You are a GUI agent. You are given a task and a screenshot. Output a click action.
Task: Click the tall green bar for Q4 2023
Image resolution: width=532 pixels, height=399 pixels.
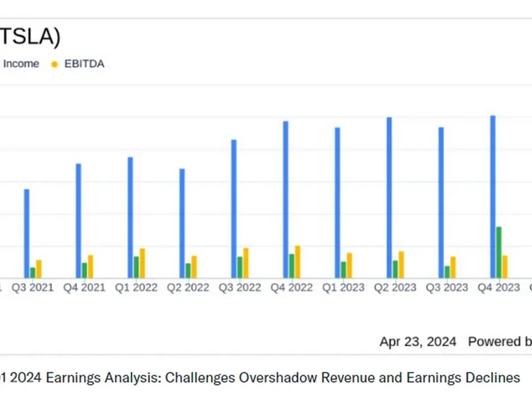499,252
